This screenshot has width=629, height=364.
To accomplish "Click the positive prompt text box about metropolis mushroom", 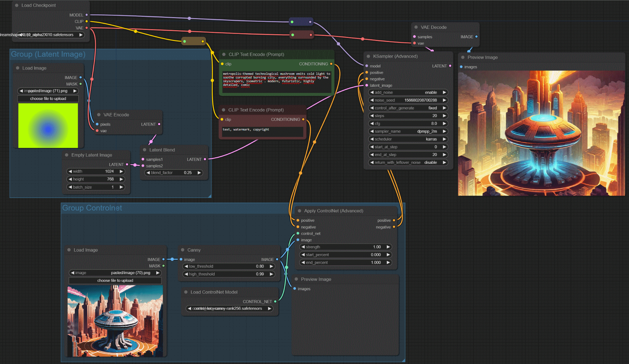I will (x=276, y=82).
